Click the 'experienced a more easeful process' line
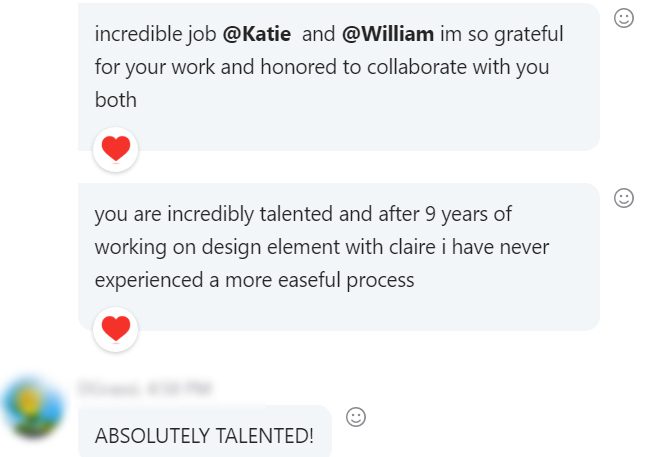The height and width of the screenshot is (457, 670). (254, 280)
